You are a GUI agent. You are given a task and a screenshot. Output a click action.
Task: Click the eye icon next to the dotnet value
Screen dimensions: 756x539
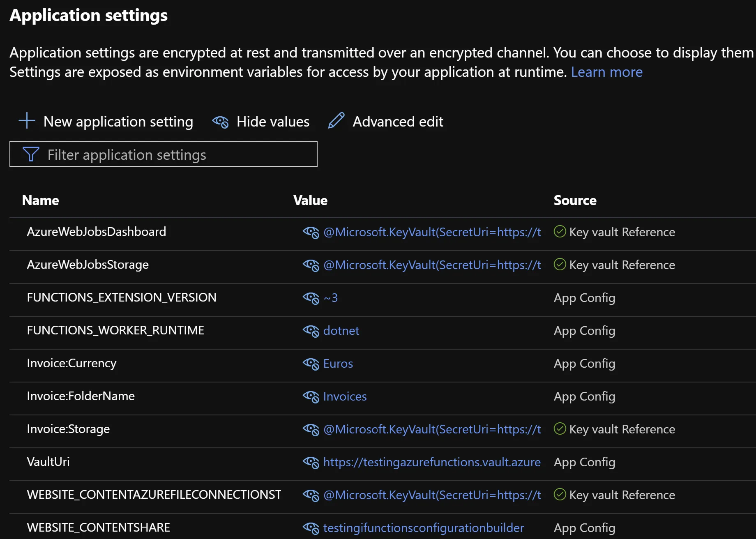point(311,331)
